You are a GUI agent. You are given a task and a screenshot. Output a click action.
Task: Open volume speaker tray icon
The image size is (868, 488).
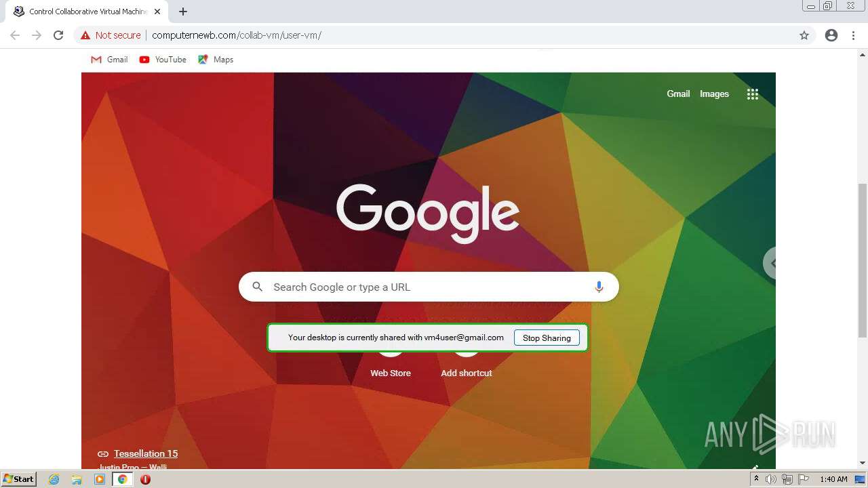tap(771, 479)
